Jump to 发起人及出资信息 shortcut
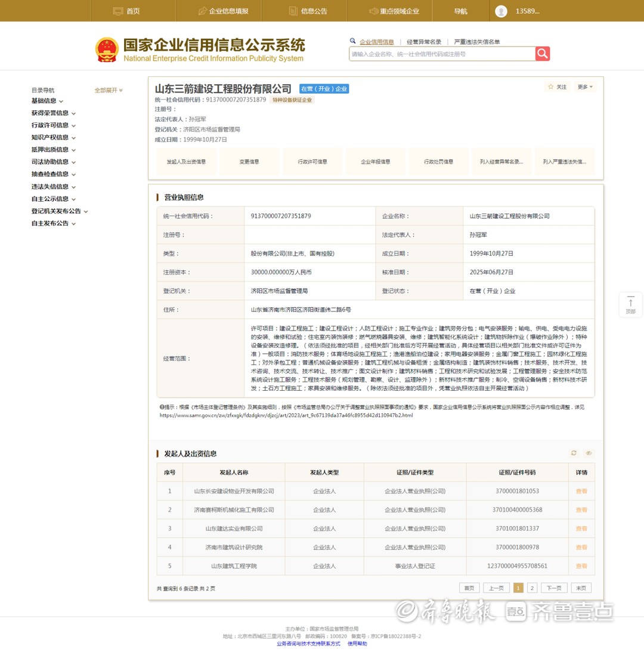 186,162
